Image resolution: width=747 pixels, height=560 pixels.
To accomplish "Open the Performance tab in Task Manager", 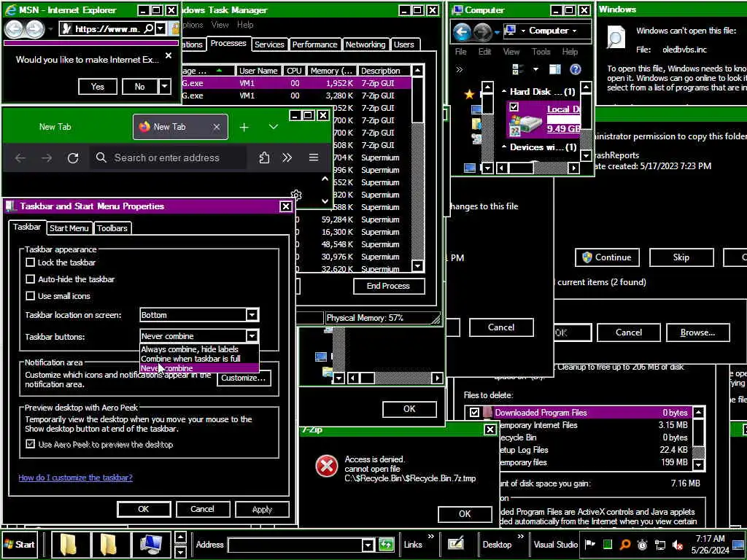I will coord(314,44).
